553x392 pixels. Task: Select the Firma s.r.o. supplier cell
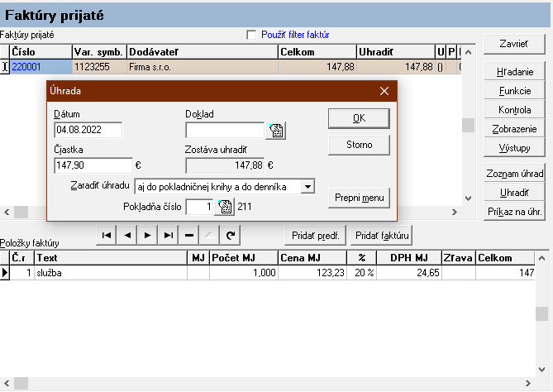(203, 67)
